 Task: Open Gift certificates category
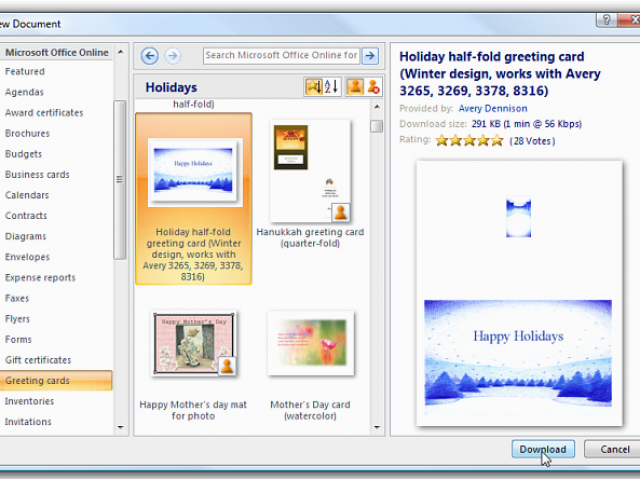pos(38,360)
